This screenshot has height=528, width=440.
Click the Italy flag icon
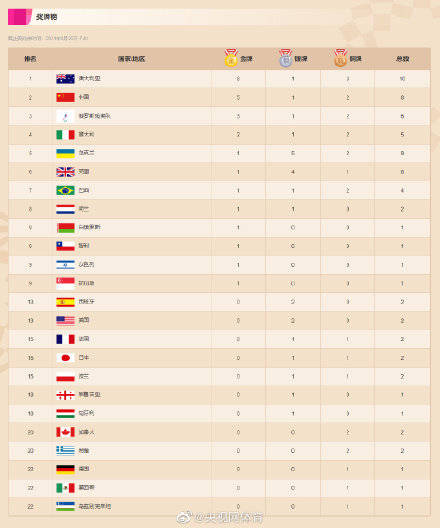click(x=65, y=135)
